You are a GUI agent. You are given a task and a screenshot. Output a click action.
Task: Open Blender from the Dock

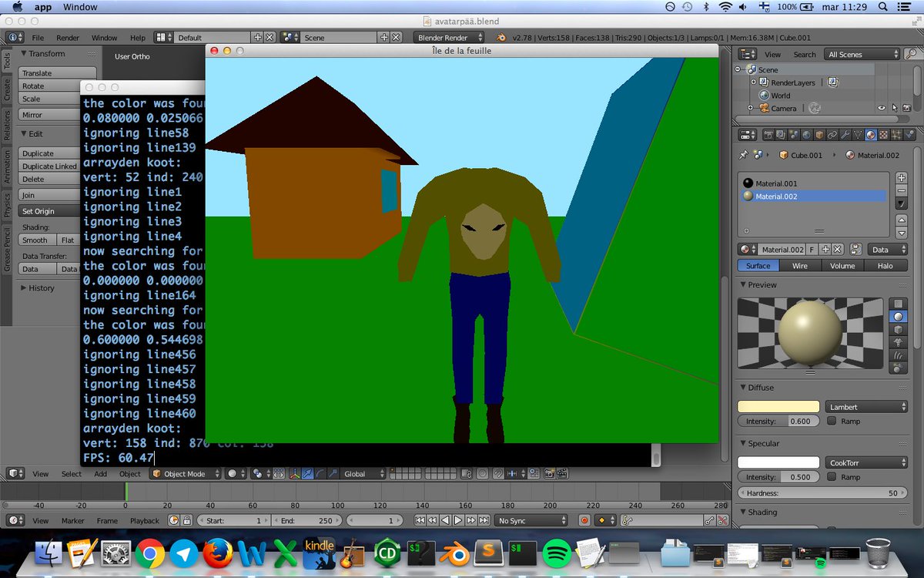click(x=454, y=554)
